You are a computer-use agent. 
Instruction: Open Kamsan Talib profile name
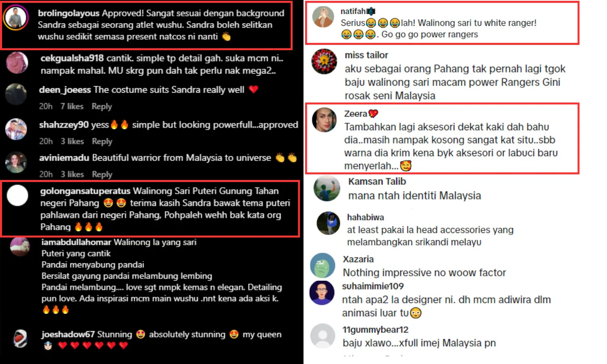click(377, 182)
